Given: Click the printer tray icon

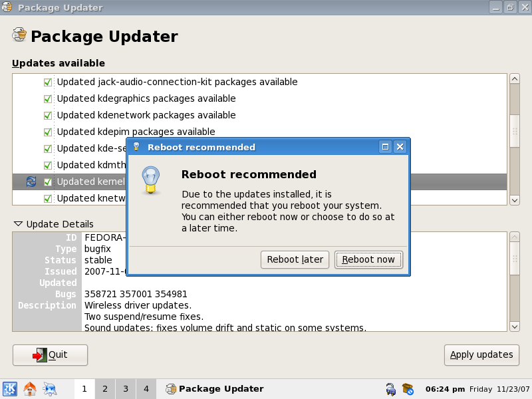Looking at the screenshot, I should click(x=390, y=389).
